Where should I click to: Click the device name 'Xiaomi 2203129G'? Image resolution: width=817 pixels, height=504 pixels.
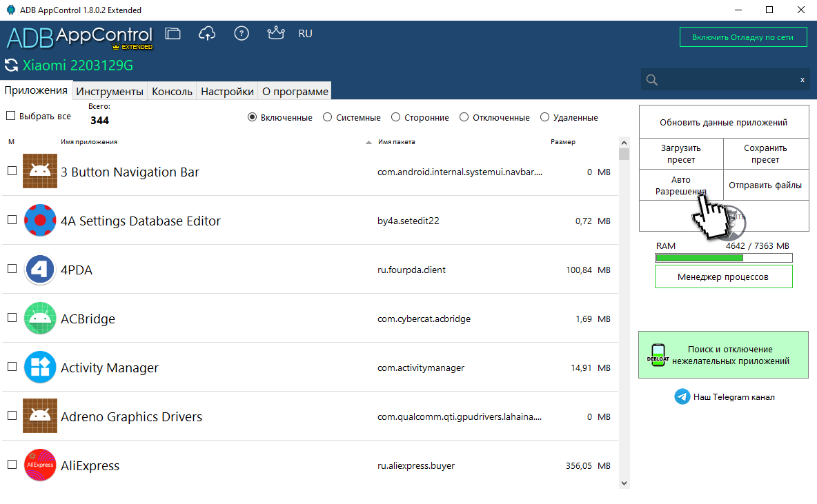click(78, 65)
